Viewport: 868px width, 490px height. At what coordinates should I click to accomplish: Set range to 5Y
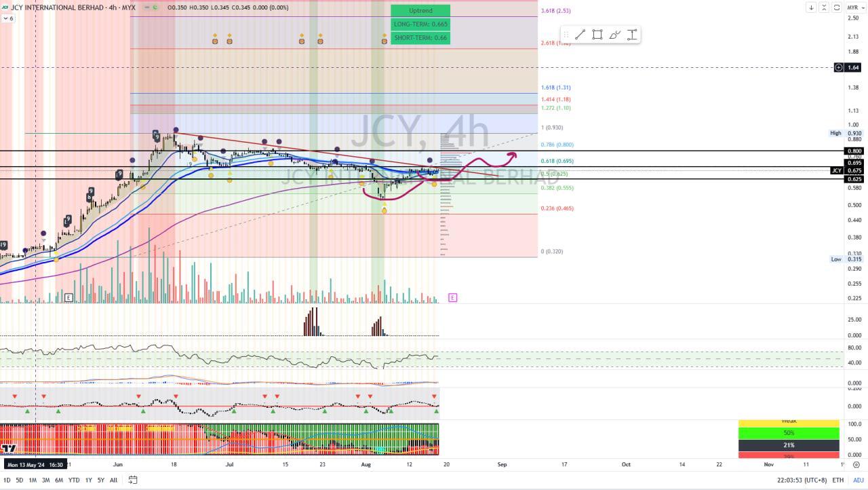pos(100,480)
